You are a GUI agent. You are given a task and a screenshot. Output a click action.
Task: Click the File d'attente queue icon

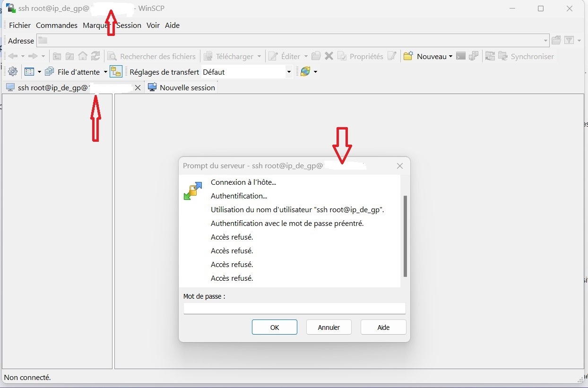(50, 72)
